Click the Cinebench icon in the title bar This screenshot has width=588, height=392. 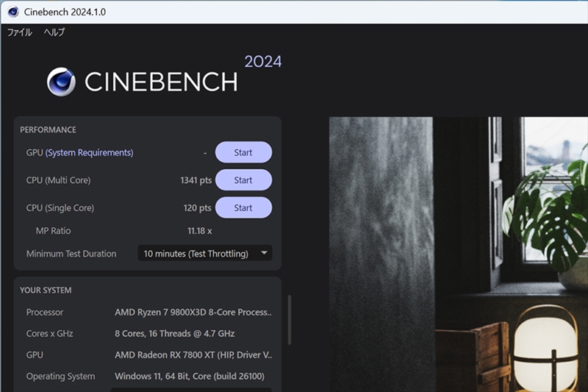click(x=13, y=12)
